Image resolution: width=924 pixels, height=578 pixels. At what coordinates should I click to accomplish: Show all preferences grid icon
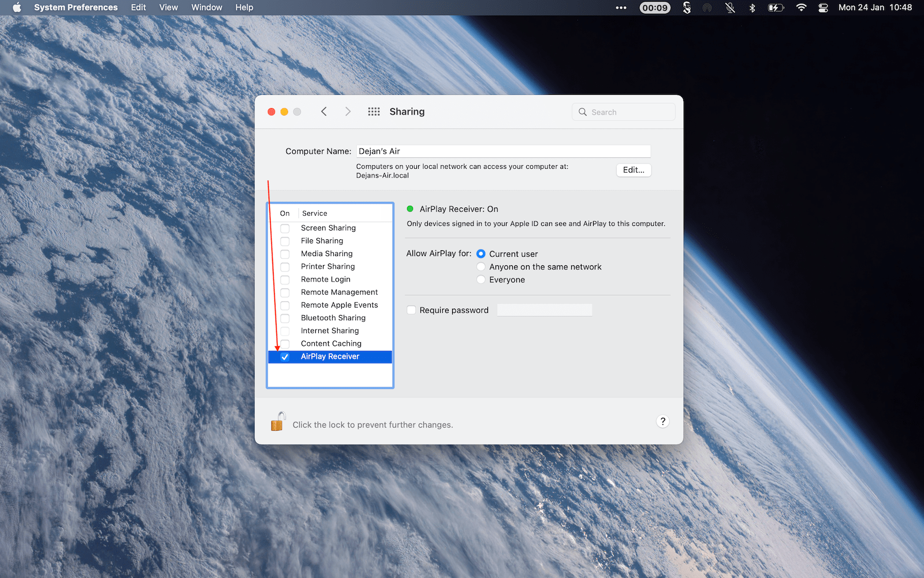pyautogui.click(x=374, y=112)
